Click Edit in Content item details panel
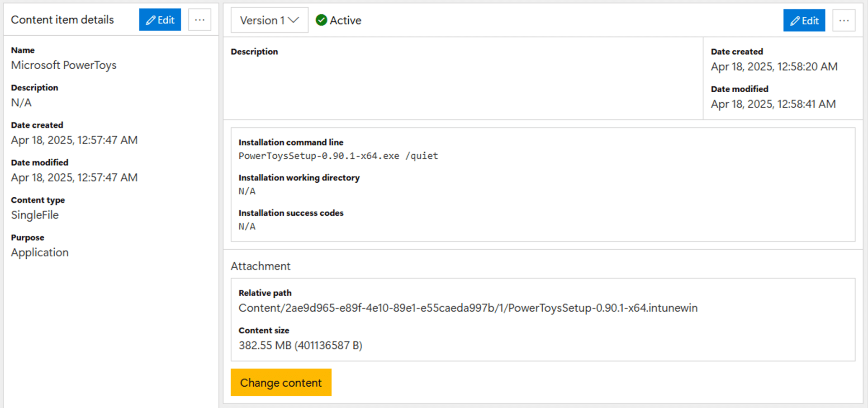The image size is (868, 408). point(160,20)
